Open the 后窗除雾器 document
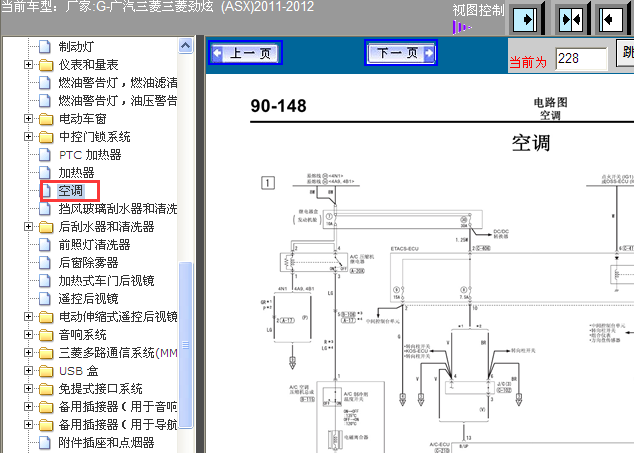Screen dimensions: 634x453 (88, 262)
